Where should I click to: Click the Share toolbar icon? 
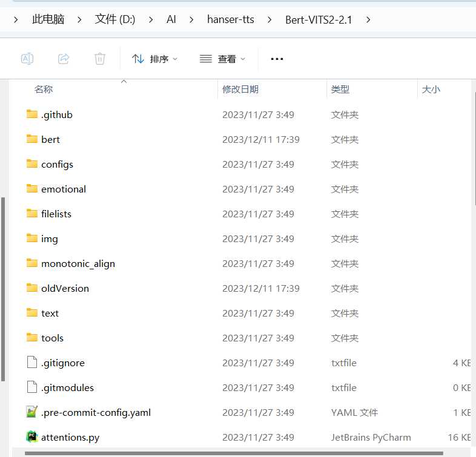click(64, 59)
